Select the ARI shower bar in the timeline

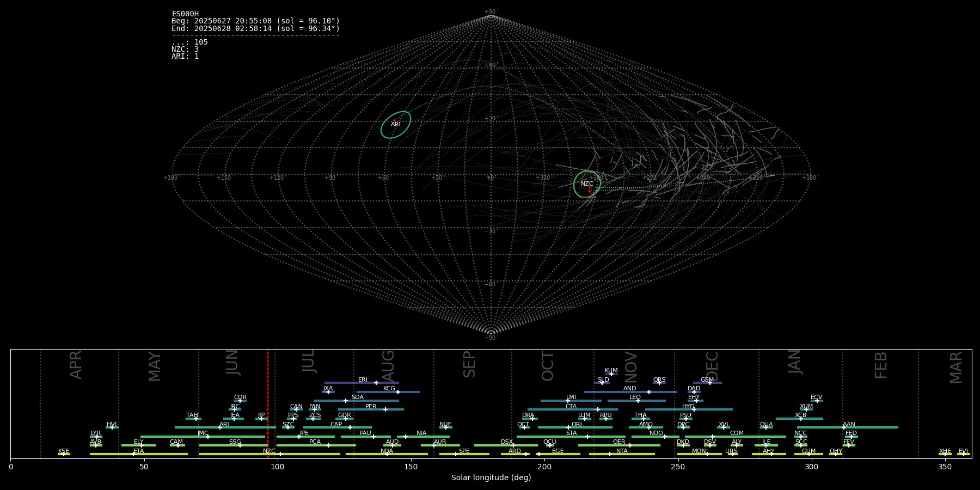point(225,427)
